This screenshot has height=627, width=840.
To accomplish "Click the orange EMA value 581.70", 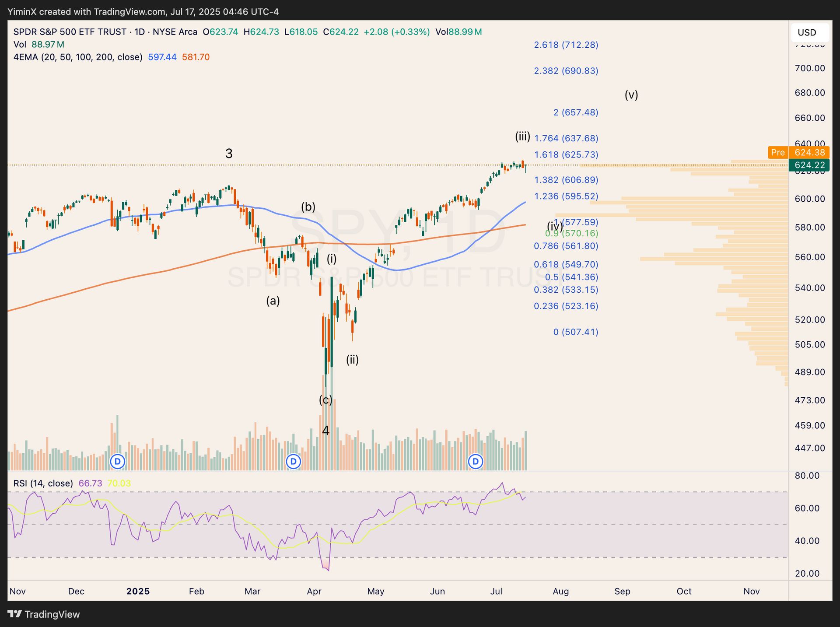I will (196, 57).
